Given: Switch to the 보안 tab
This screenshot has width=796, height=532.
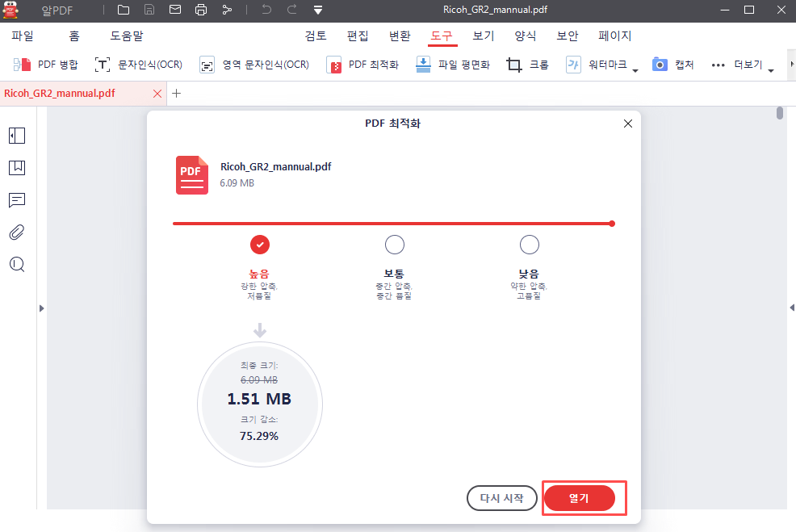Looking at the screenshot, I should [x=568, y=36].
